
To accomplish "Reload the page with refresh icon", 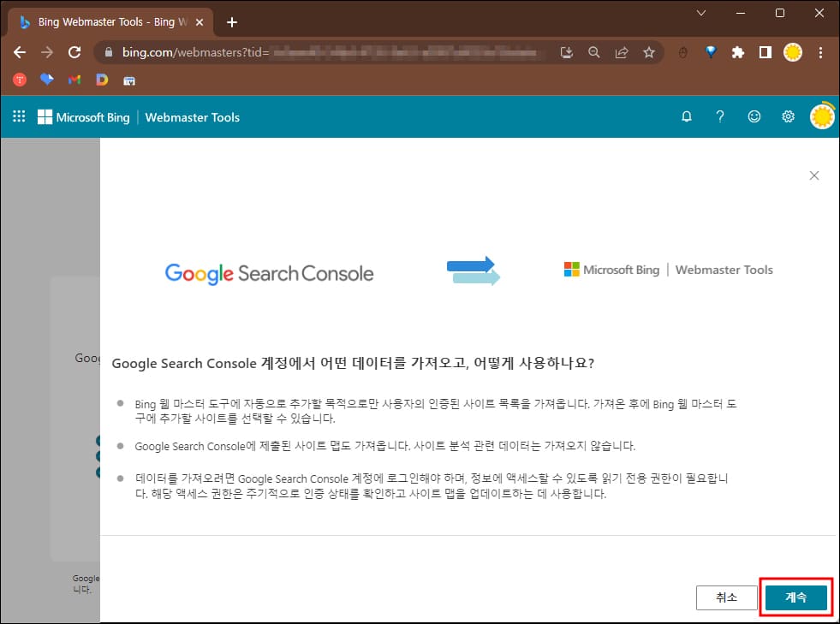I will coord(74,52).
